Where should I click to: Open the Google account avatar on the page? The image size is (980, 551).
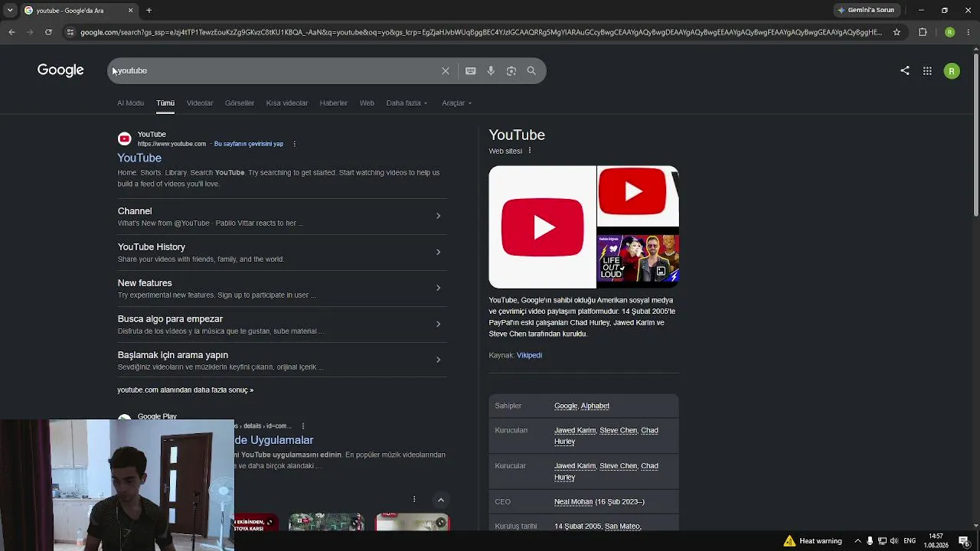point(952,70)
